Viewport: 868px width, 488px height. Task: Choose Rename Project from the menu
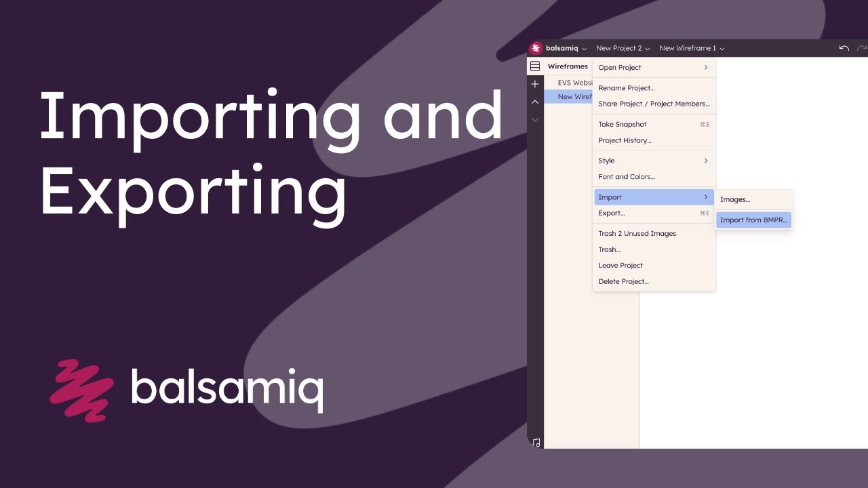pos(654,88)
